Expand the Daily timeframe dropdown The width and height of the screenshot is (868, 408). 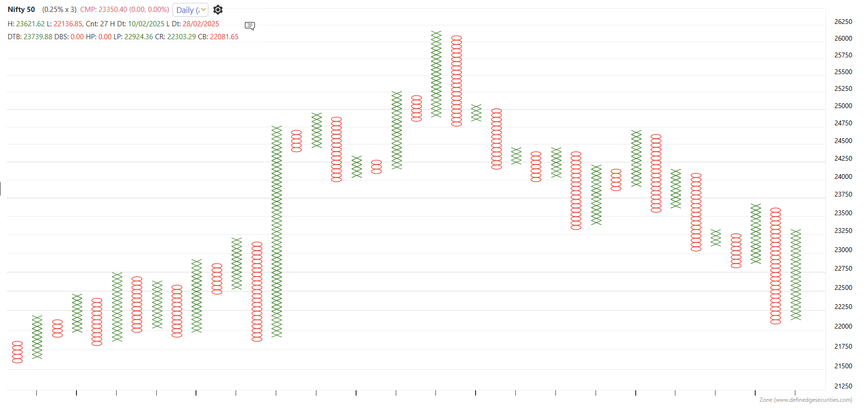pos(190,10)
